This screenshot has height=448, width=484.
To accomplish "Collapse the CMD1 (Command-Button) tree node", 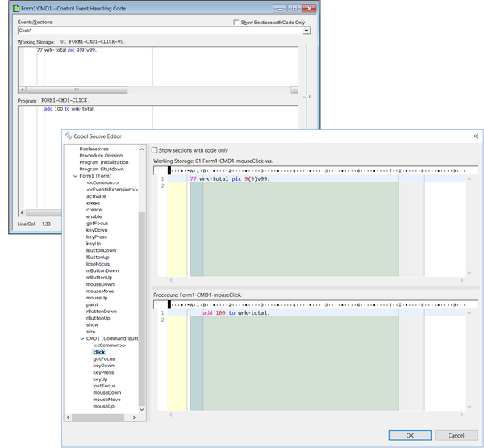I will coord(82,339).
